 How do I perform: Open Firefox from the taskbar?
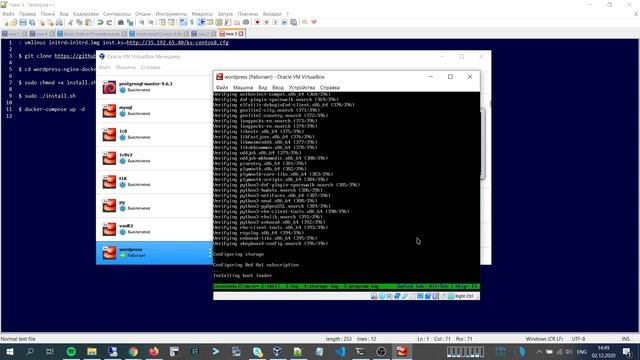tap(154, 352)
